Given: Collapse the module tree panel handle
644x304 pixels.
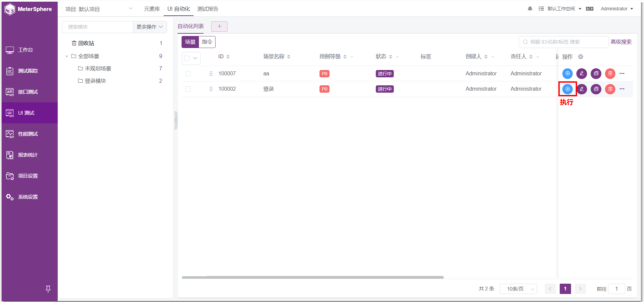Looking at the screenshot, I should (176, 120).
